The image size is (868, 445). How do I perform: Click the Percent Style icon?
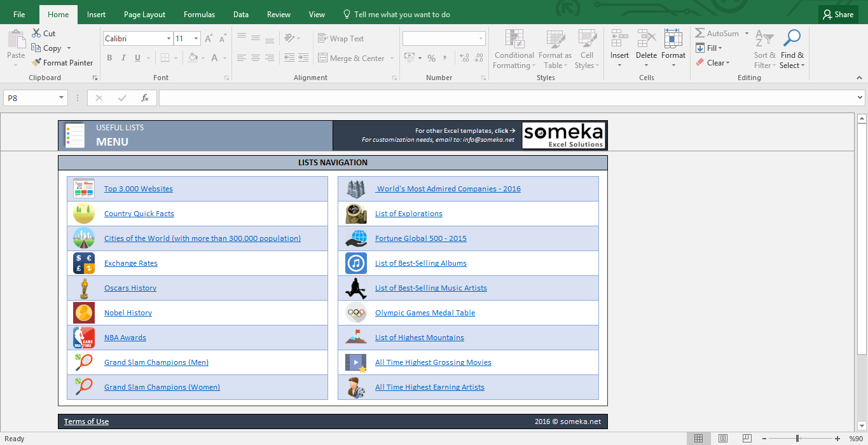431,58
